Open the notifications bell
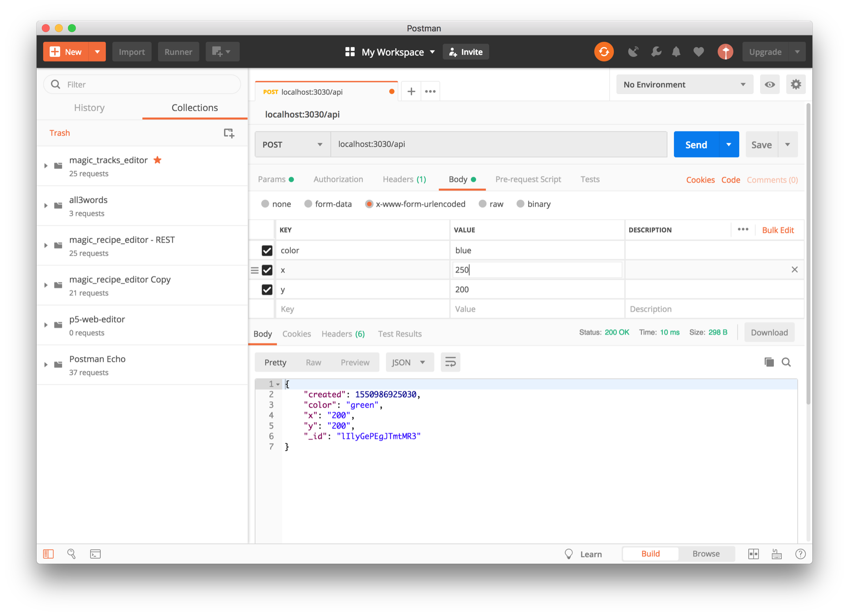 [x=676, y=52]
